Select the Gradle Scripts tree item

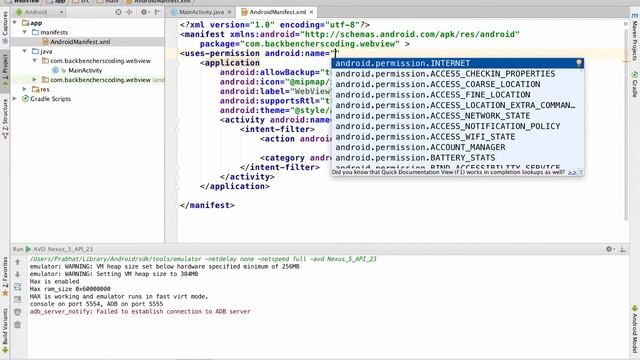[x=50, y=99]
